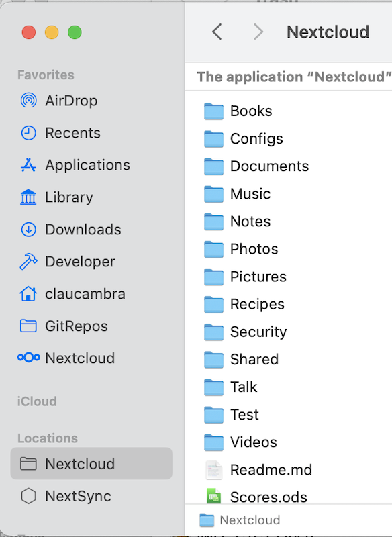Image resolution: width=392 pixels, height=537 pixels.
Task: Click the Favorites section header
Action: coord(46,75)
